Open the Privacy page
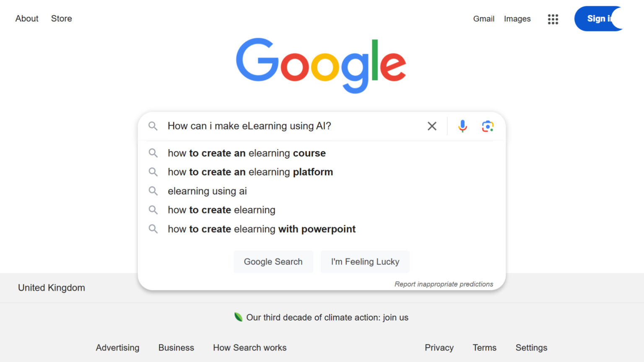 (439, 347)
